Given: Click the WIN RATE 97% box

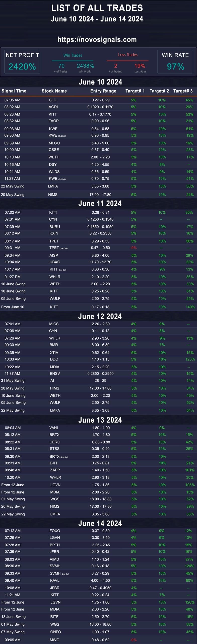Looking at the screenshot, I should 175,62.
